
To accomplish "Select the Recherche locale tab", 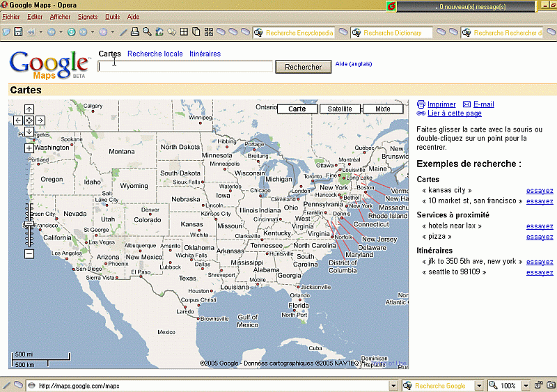I will 155,54.
